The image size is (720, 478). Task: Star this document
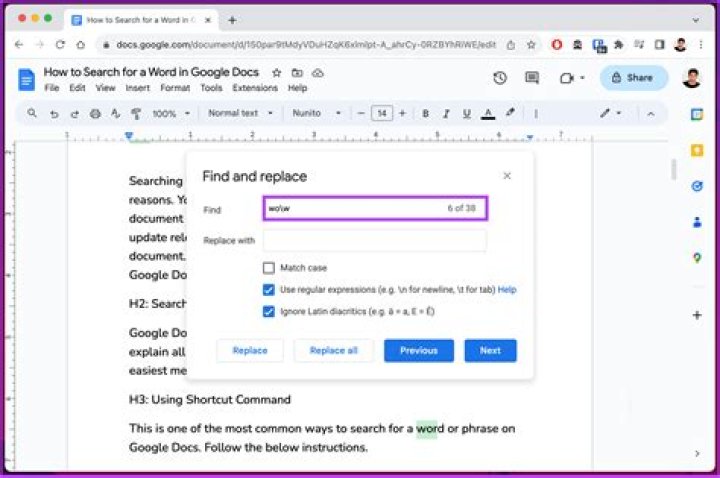tap(277, 73)
